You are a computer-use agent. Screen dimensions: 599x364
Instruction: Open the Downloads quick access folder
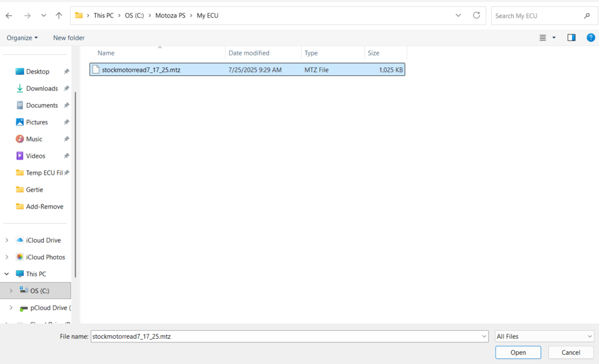click(42, 88)
